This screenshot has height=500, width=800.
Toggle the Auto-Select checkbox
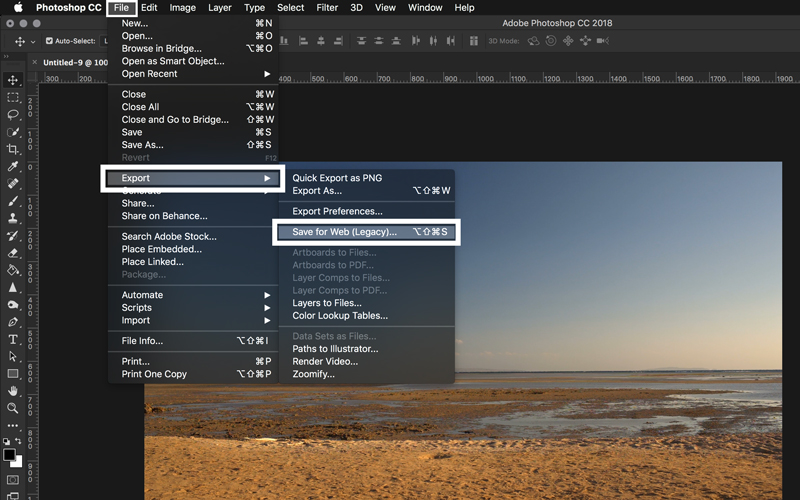pos(49,41)
